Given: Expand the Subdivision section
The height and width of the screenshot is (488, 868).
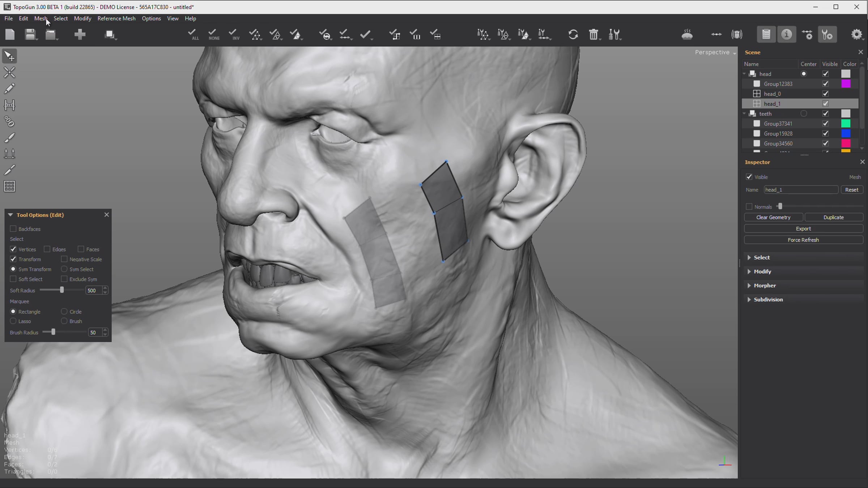Looking at the screenshot, I should tap(768, 300).
